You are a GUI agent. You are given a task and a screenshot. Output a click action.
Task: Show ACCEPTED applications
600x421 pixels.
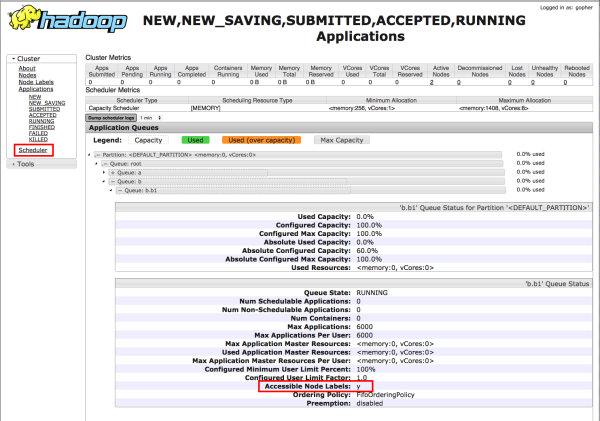click(43, 115)
